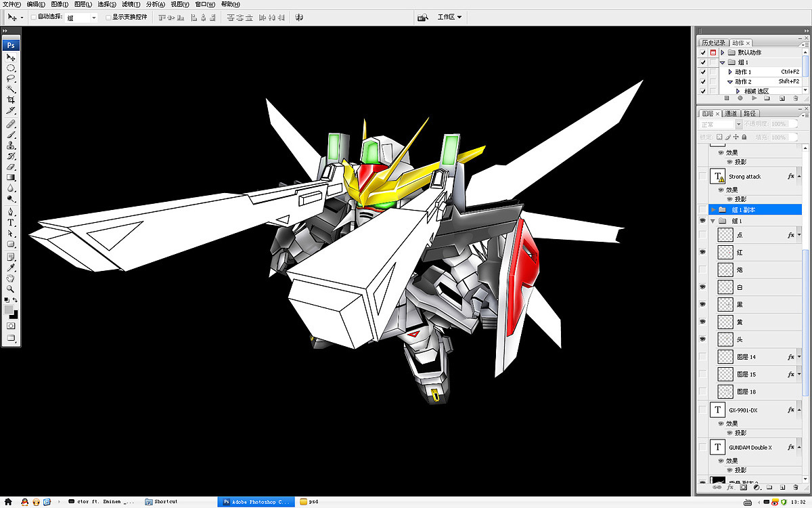812x508 pixels.
Task: Show the 图层 14 layer
Action: [x=702, y=356]
